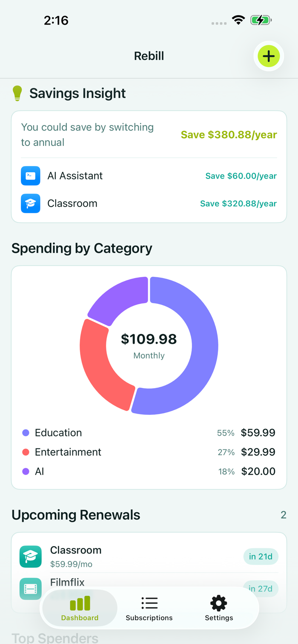Open the Settings tab
Image resolution: width=298 pixels, height=644 pixels.
tap(219, 608)
